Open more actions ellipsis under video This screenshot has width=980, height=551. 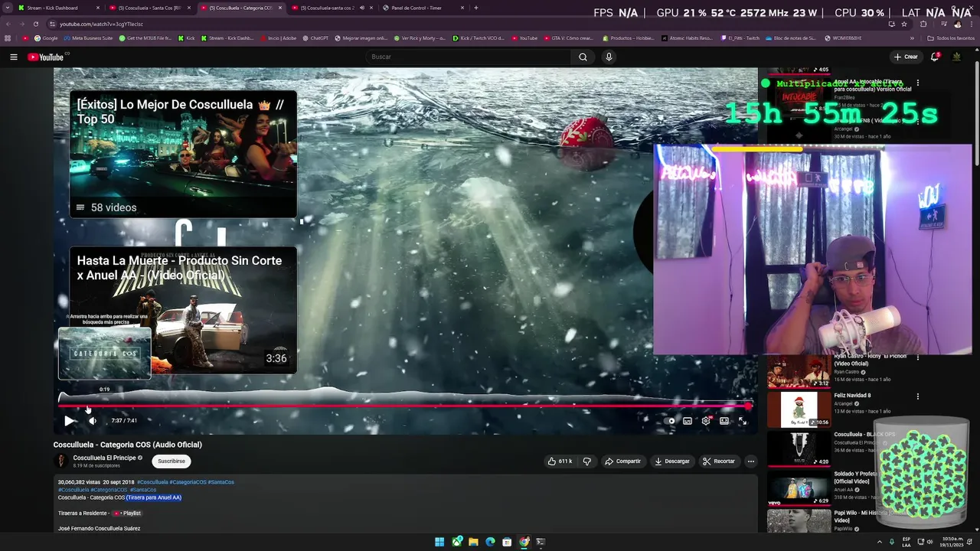(751, 461)
